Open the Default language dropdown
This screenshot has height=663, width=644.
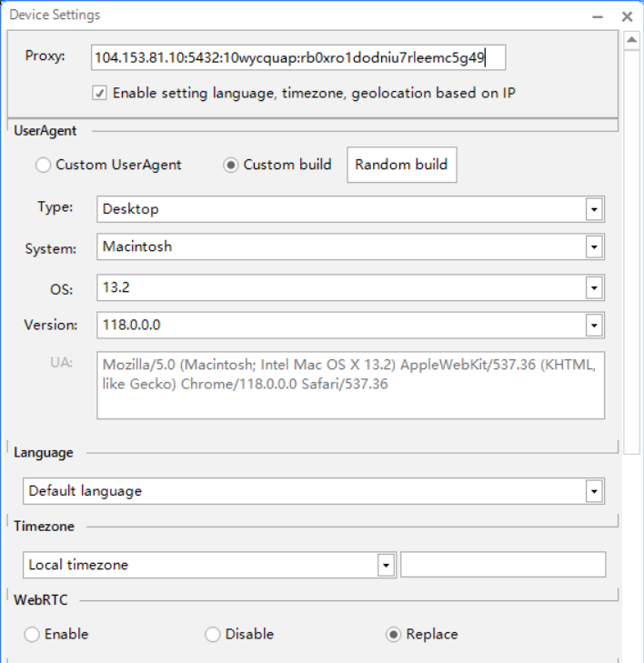click(594, 491)
